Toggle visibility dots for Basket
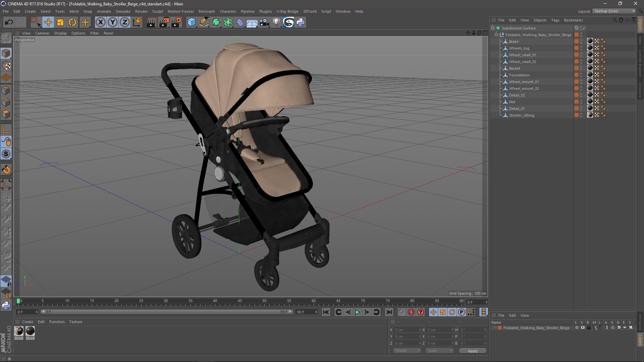Image resolution: width=644 pixels, height=362 pixels. [581, 68]
